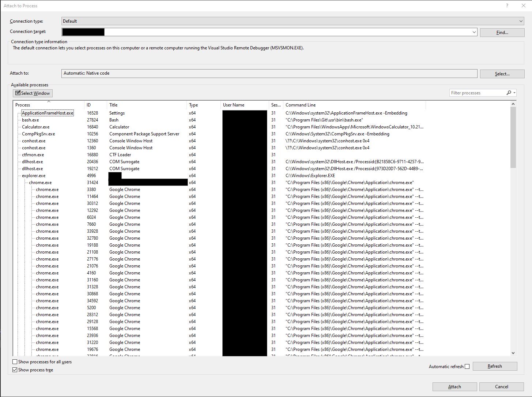Image resolution: width=532 pixels, height=397 pixels.
Task: Expand the Connection target dropdown arrow
Action: click(474, 32)
